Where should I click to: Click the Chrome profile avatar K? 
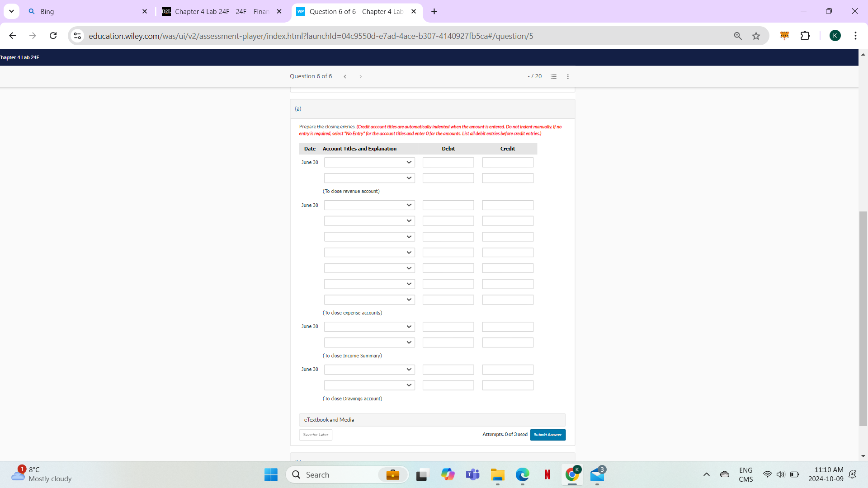[835, 36]
